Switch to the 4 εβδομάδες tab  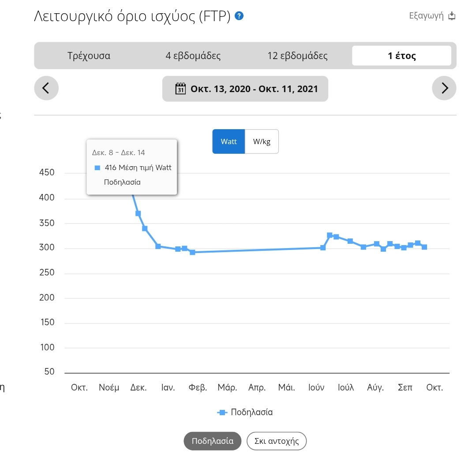click(x=193, y=56)
